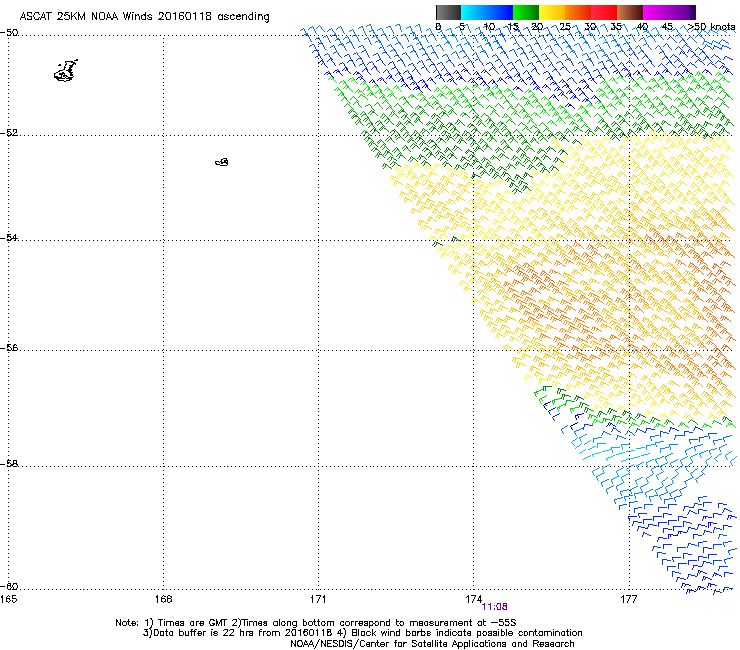
Task: Click the note line beginning "Note: 1) Times are GMT"
Action: (316, 623)
